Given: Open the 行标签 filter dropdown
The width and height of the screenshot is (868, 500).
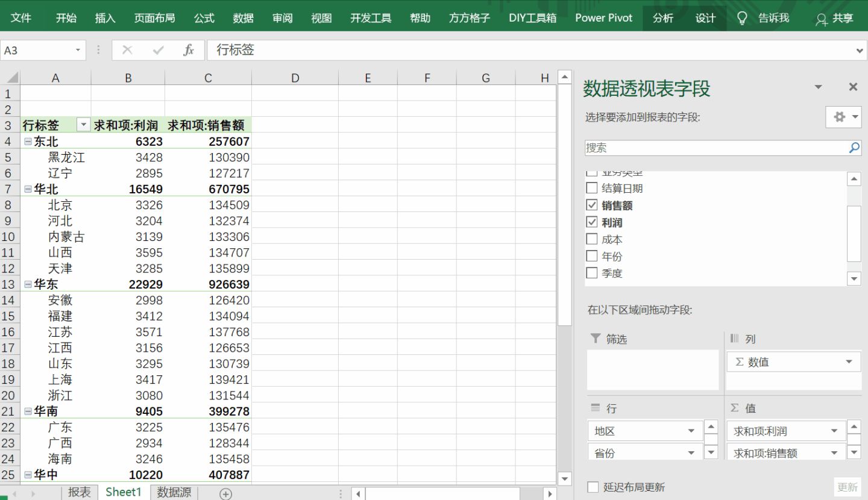Looking at the screenshot, I should tap(83, 125).
